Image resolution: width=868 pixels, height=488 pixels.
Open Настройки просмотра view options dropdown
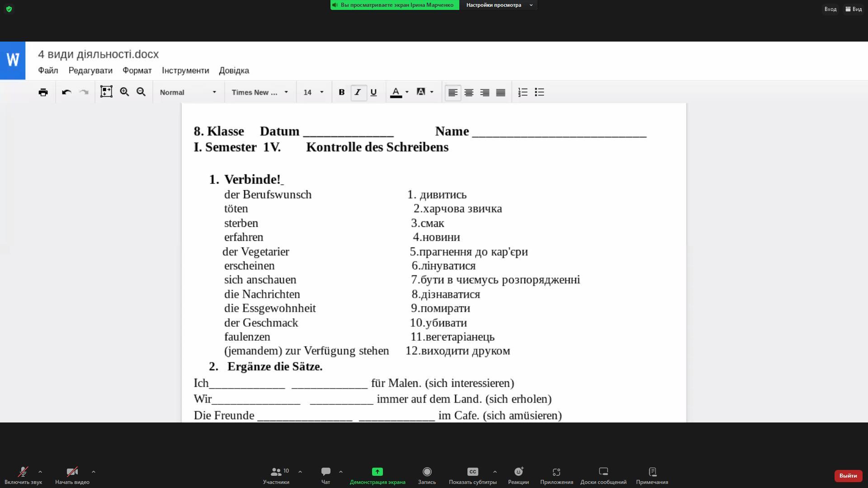(x=499, y=5)
